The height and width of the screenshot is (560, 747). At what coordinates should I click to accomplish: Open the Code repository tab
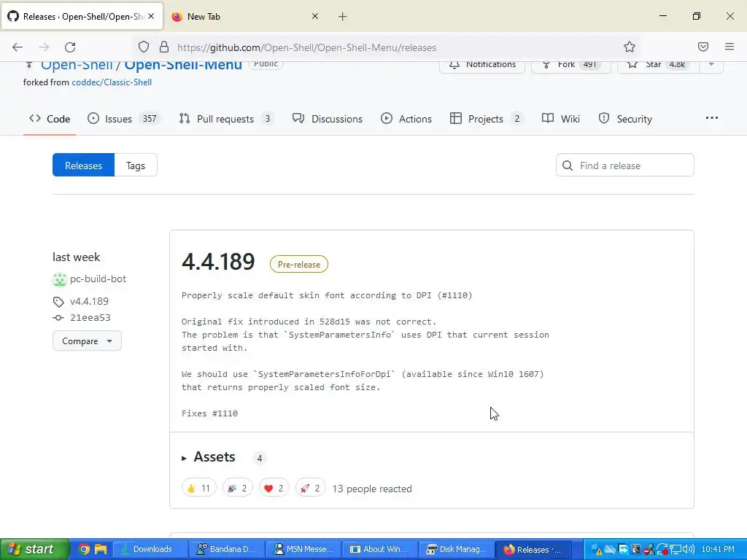[50, 119]
